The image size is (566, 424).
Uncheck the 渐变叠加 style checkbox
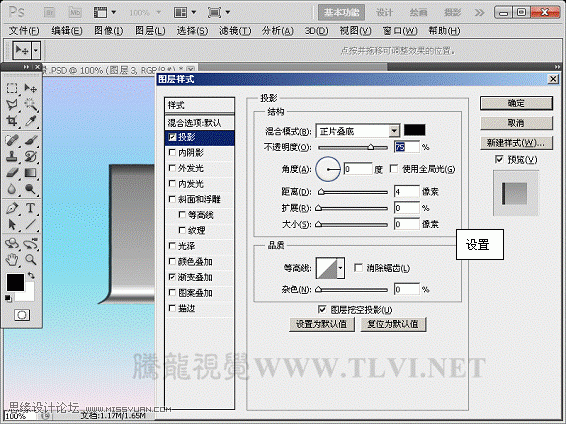point(173,277)
